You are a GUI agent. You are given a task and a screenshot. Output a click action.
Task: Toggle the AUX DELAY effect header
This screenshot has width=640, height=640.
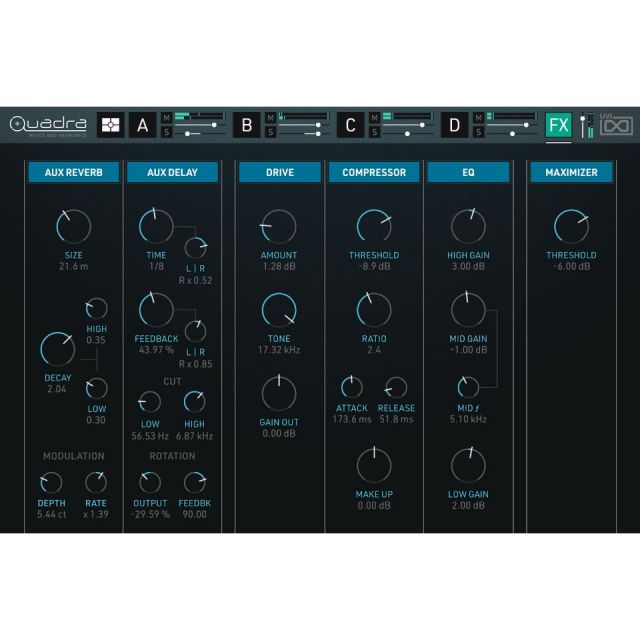point(172,172)
